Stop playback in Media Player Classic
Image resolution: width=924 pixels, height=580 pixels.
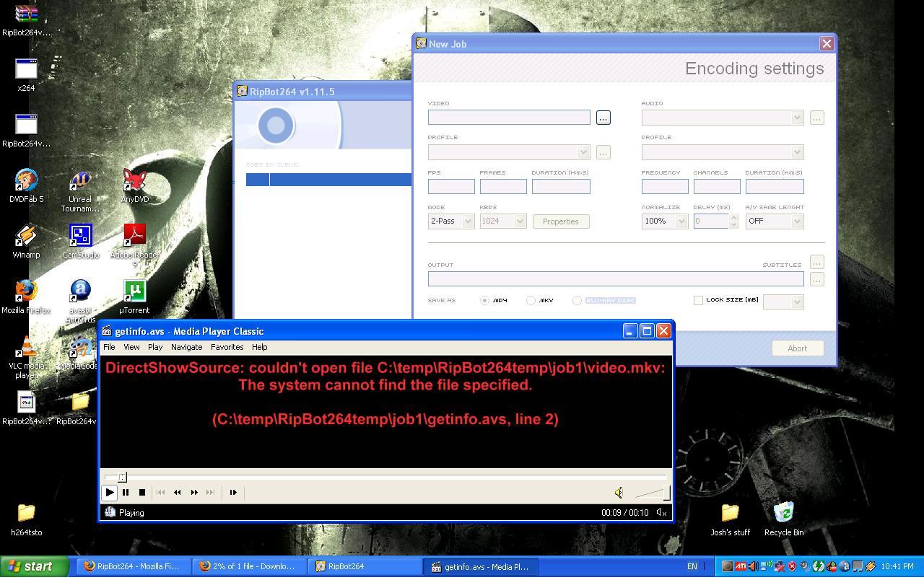tap(142, 493)
